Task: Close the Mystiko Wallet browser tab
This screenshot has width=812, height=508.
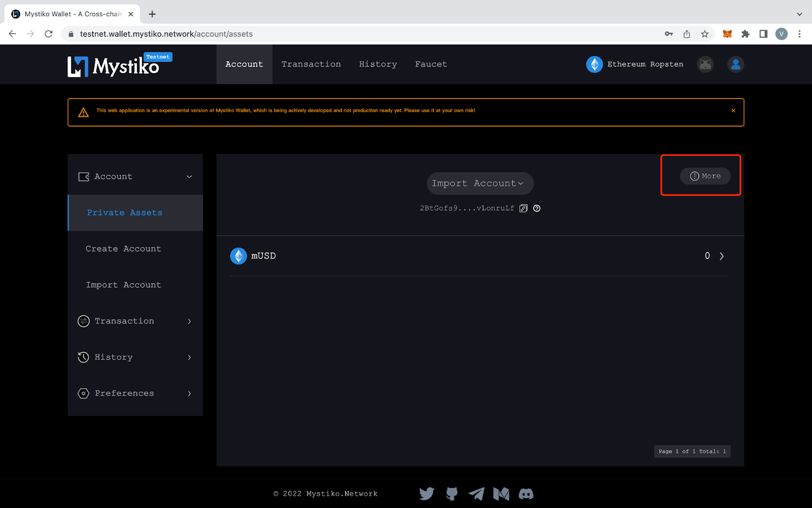Action: pyautogui.click(x=131, y=14)
